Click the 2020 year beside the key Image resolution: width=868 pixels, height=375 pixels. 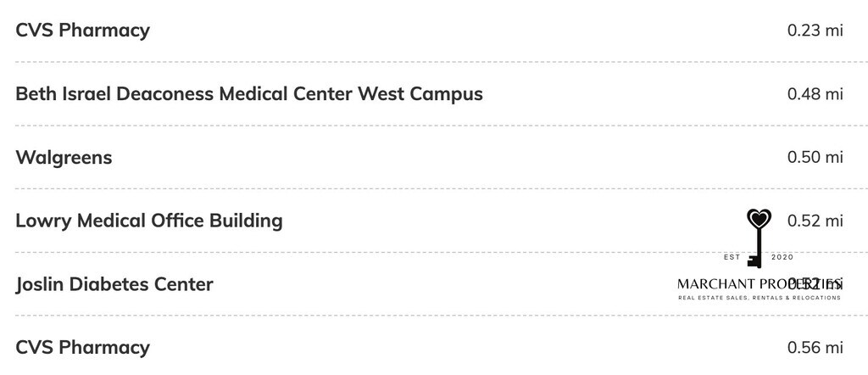782,257
